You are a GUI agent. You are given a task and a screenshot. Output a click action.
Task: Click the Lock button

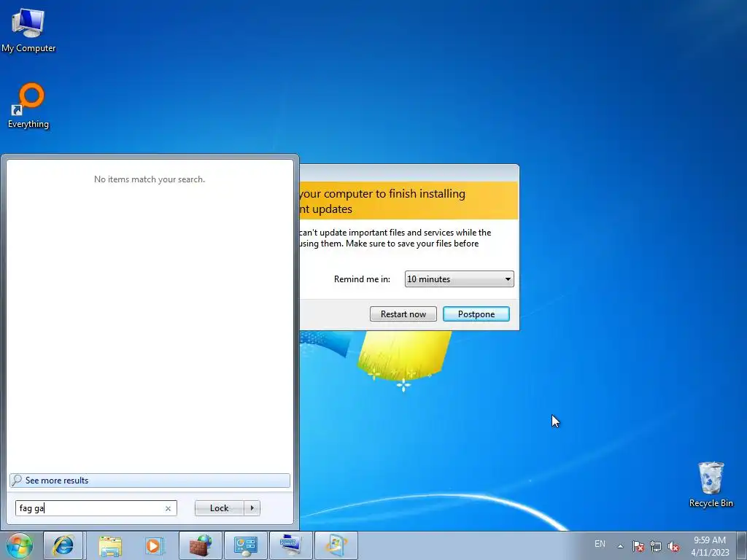219,508
